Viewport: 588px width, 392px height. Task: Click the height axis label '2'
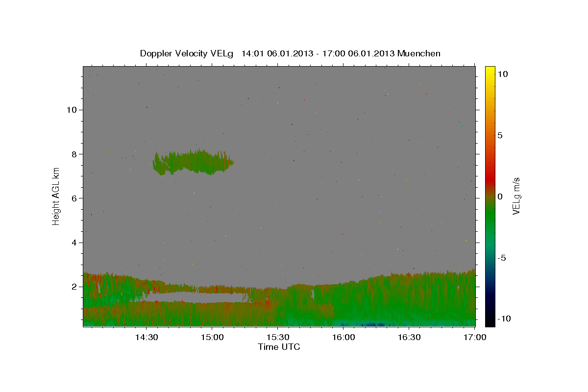point(73,287)
